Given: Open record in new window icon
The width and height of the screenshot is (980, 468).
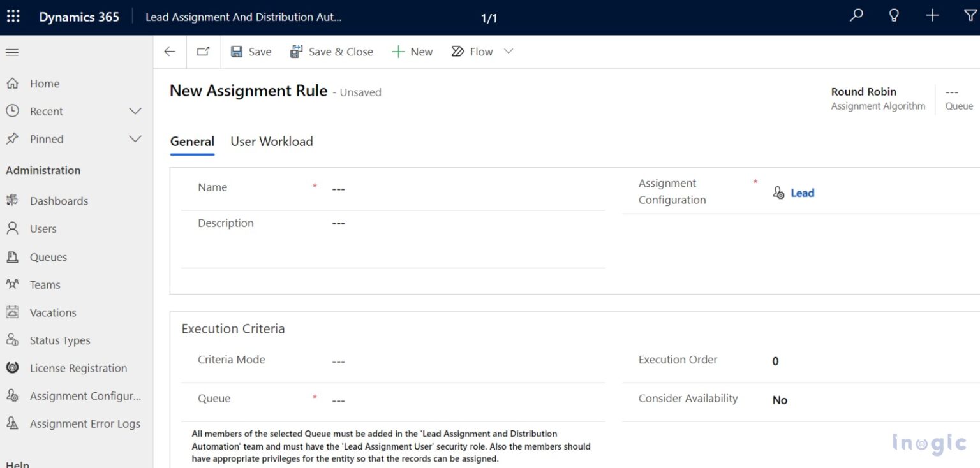Looking at the screenshot, I should (203, 52).
